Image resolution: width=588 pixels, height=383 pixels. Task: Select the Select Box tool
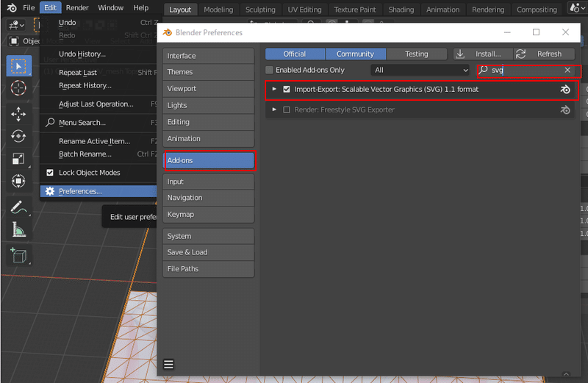click(x=18, y=66)
